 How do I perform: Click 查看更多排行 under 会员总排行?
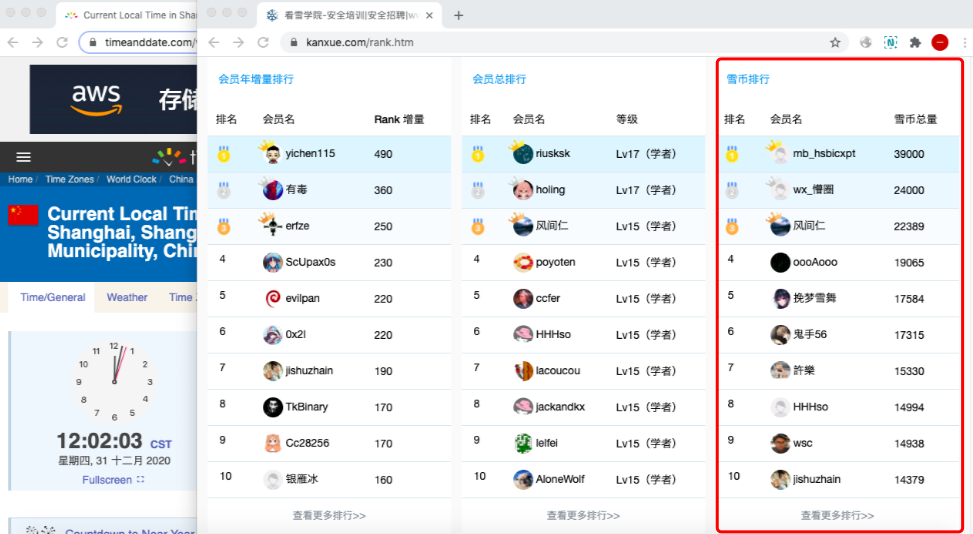pyautogui.click(x=583, y=515)
